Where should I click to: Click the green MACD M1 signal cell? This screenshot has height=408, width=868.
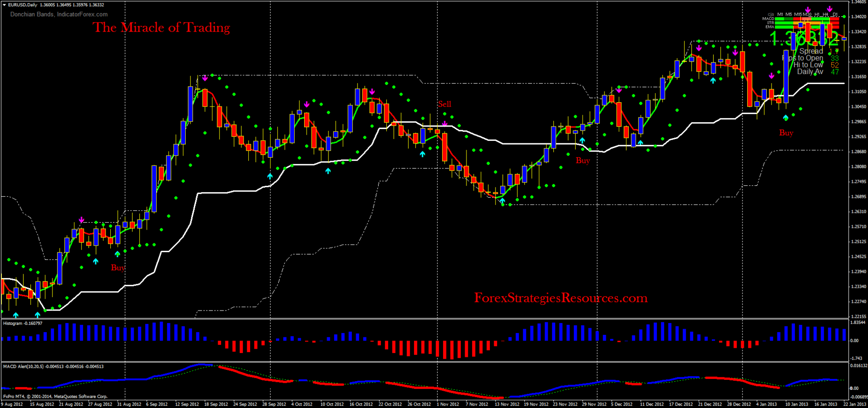point(780,19)
